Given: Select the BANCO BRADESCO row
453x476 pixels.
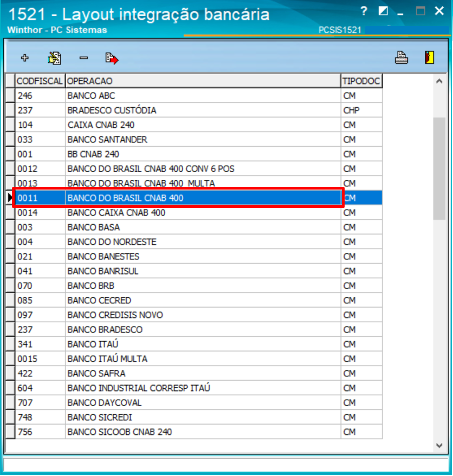Looking at the screenshot, I should click(x=199, y=329).
